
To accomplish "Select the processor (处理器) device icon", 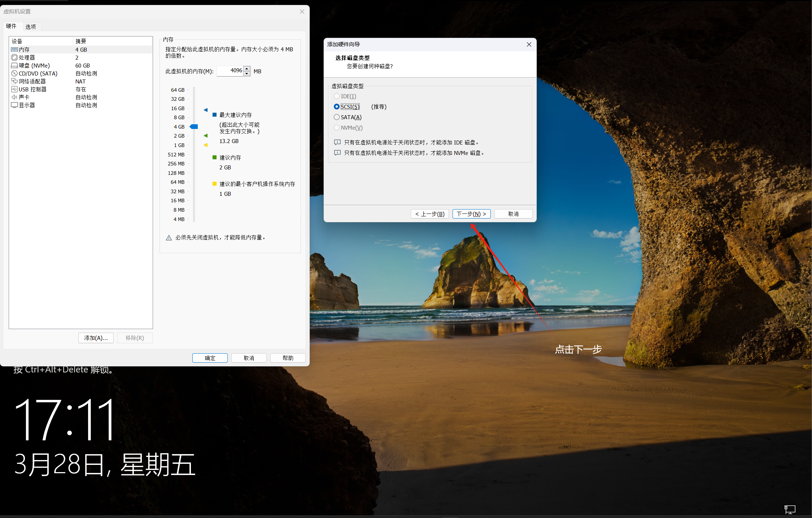I will pyautogui.click(x=14, y=57).
